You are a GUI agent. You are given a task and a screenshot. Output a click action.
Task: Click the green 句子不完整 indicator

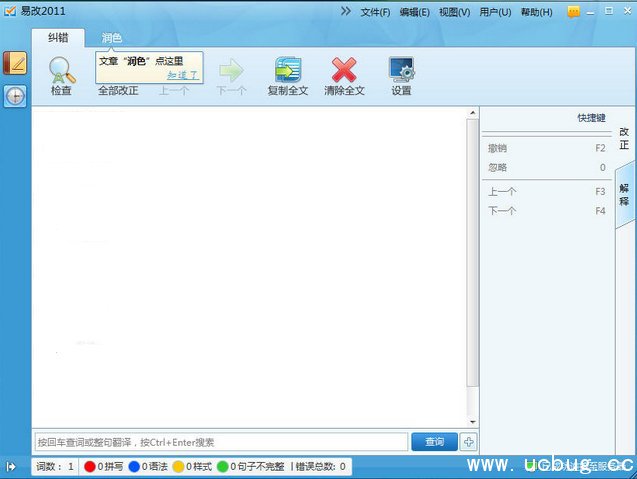[251, 466]
